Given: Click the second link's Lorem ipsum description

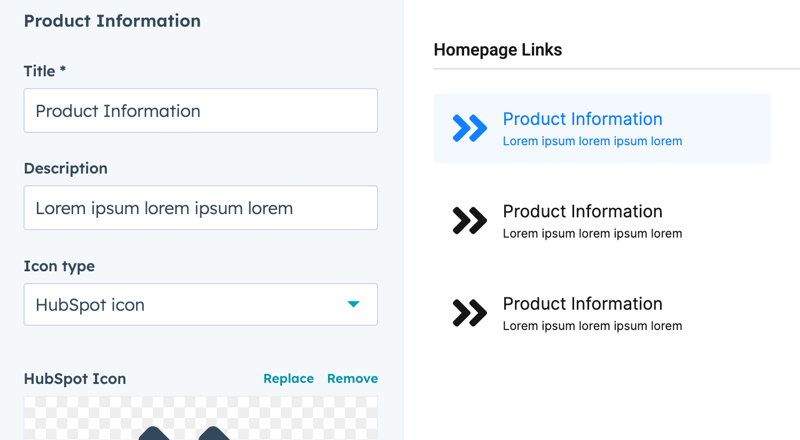Looking at the screenshot, I should (592, 234).
